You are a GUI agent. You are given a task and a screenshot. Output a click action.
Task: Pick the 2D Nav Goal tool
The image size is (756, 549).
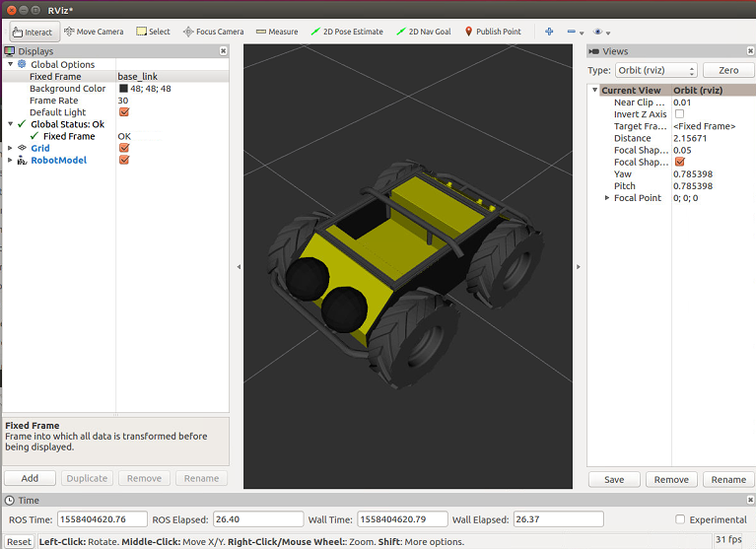click(423, 32)
